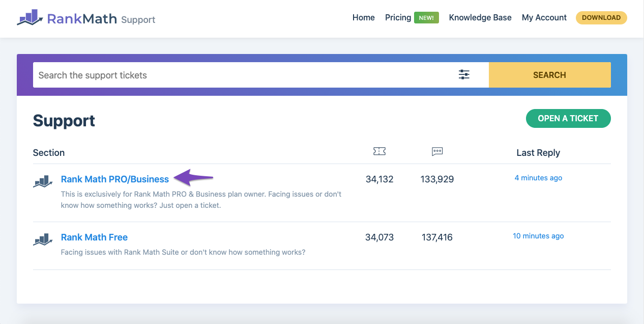Open the Knowledge Base
Viewport: 644px width, 324px height.
click(480, 18)
